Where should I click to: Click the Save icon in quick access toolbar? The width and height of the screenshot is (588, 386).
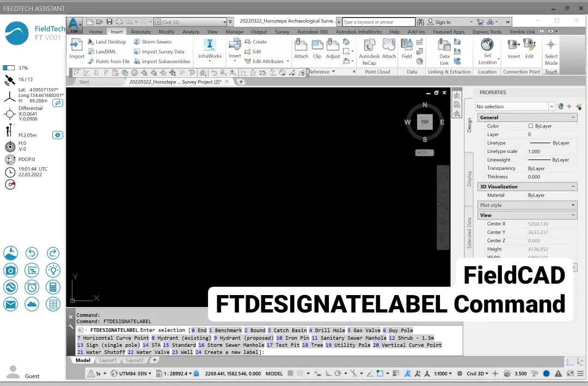click(109, 22)
